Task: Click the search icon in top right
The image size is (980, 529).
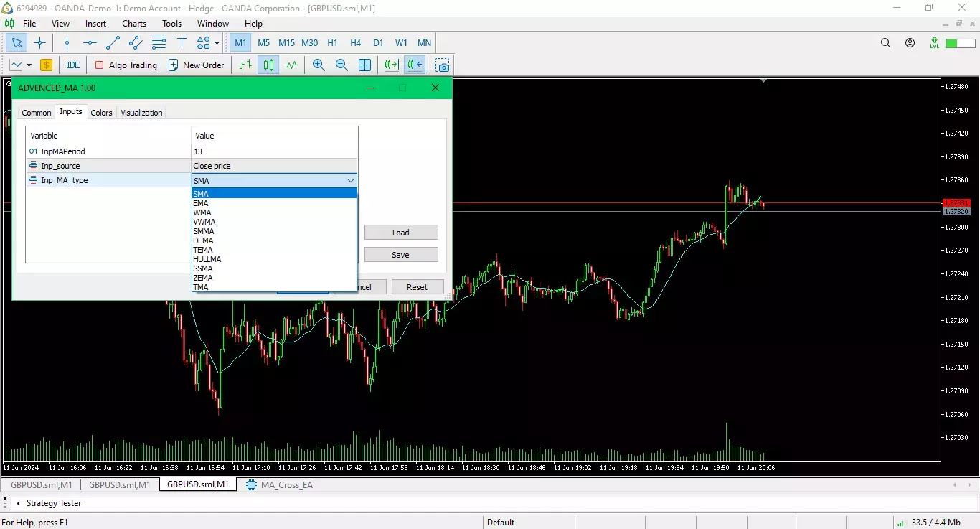Action: [x=885, y=43]
